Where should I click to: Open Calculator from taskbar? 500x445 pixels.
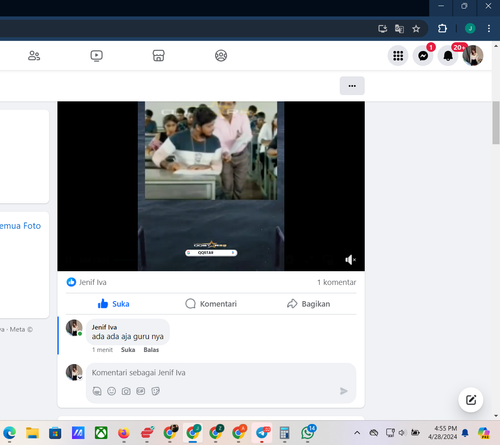point(284,433)
